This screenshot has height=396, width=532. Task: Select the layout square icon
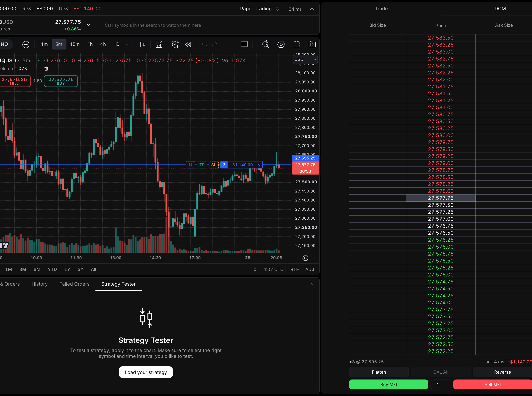click(x=244, y=44)
